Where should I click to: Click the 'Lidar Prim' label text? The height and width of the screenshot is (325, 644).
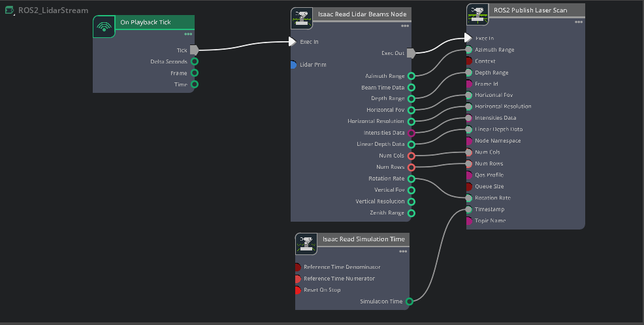coord(313,65)
